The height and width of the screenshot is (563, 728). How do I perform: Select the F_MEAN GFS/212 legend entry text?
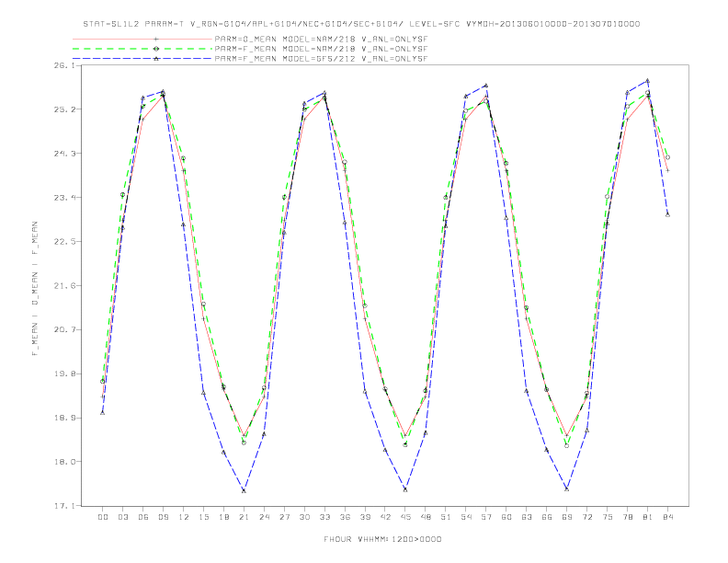[321, 59]
